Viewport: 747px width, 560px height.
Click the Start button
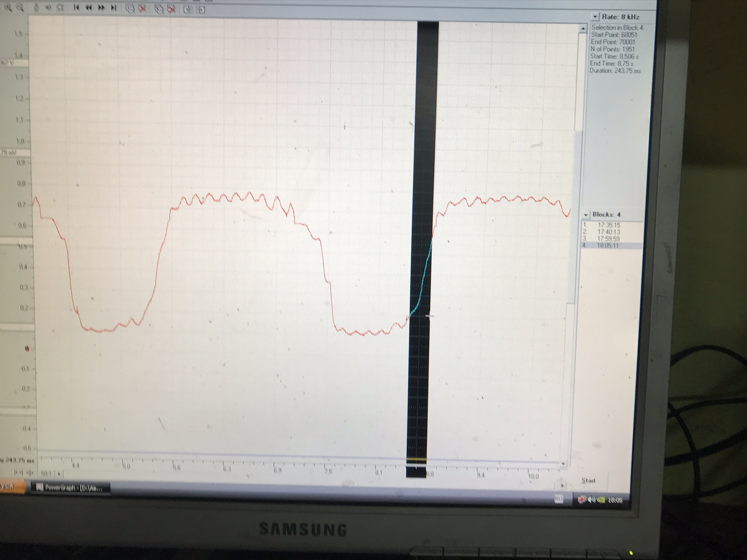coord(588,481)
